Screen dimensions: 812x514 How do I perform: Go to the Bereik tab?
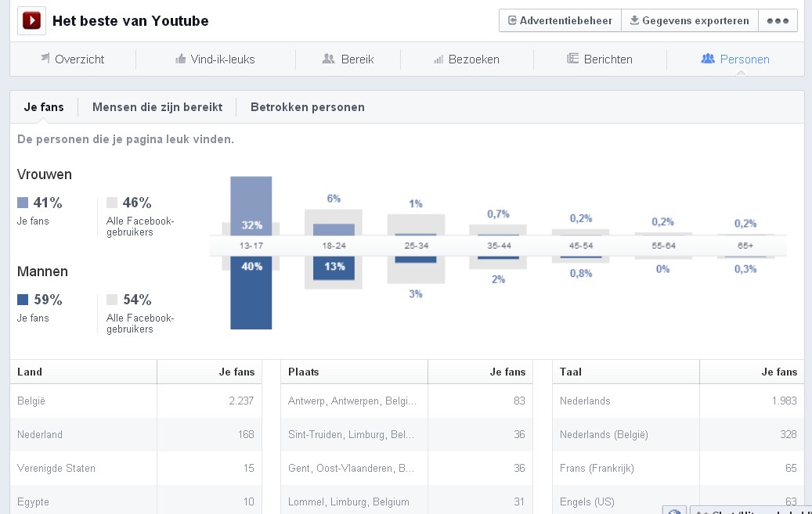click(348, 59)
